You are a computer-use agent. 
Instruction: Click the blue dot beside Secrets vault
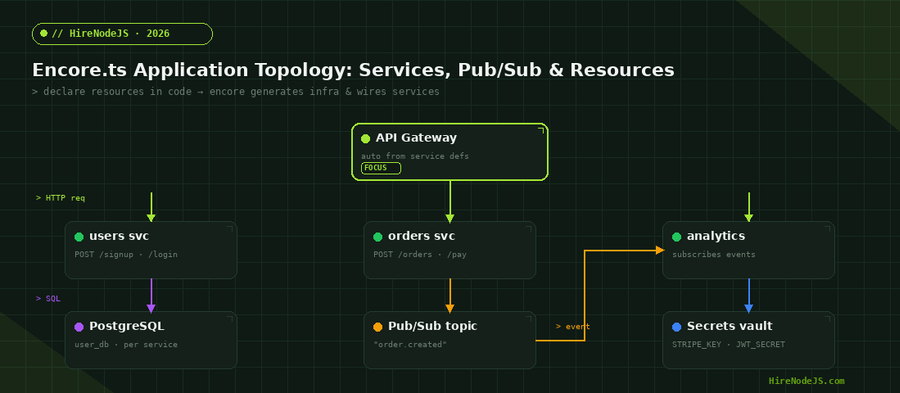coord(677,327)
